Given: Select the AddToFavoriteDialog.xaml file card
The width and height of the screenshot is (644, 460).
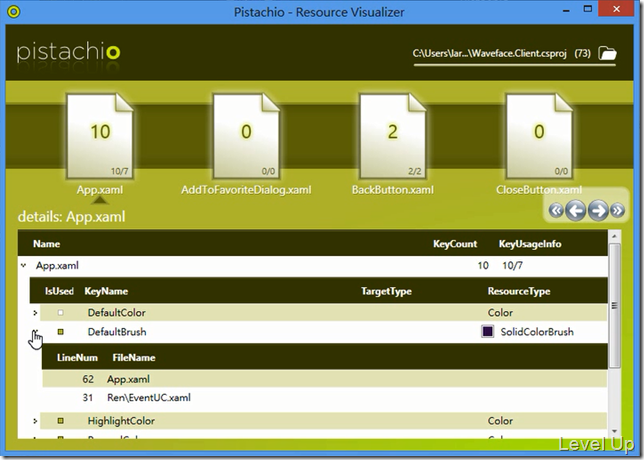Looking at the screenshot, I should 246,136.
